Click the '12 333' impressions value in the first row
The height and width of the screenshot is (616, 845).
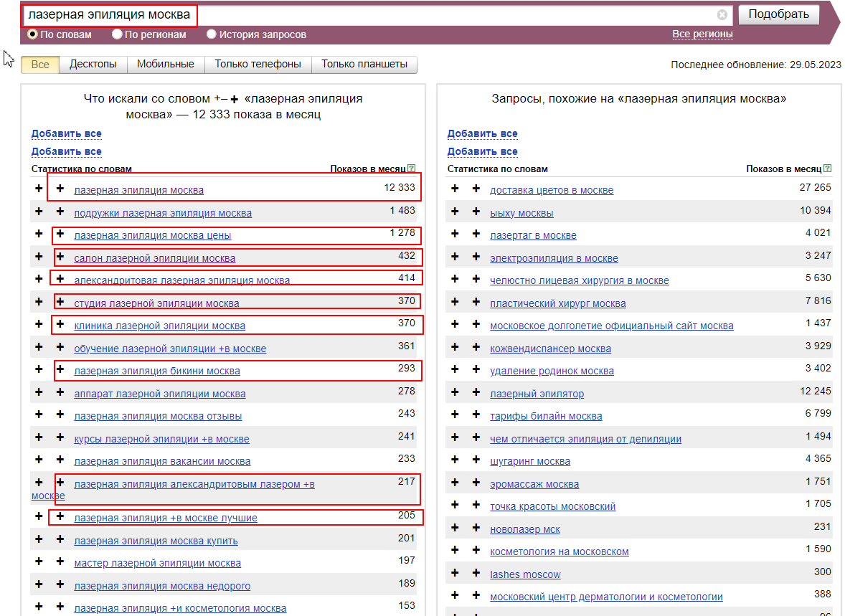click(x=400, y=187)
